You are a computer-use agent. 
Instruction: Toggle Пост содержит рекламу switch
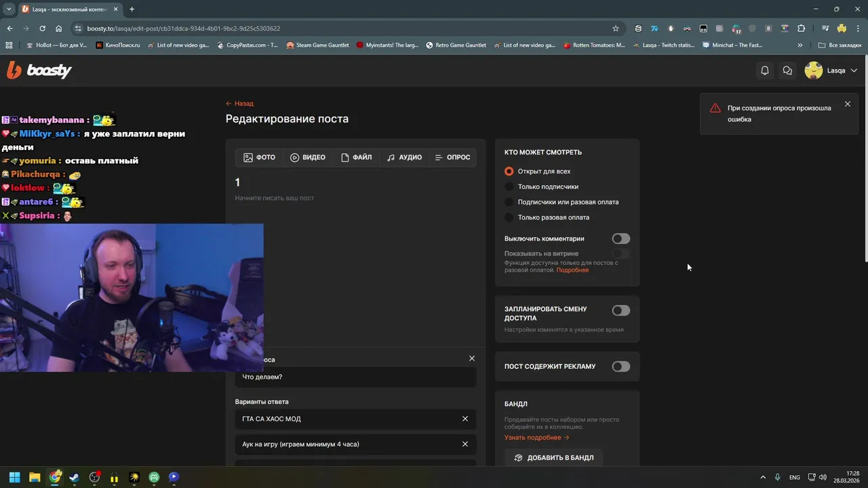(620, 367)
